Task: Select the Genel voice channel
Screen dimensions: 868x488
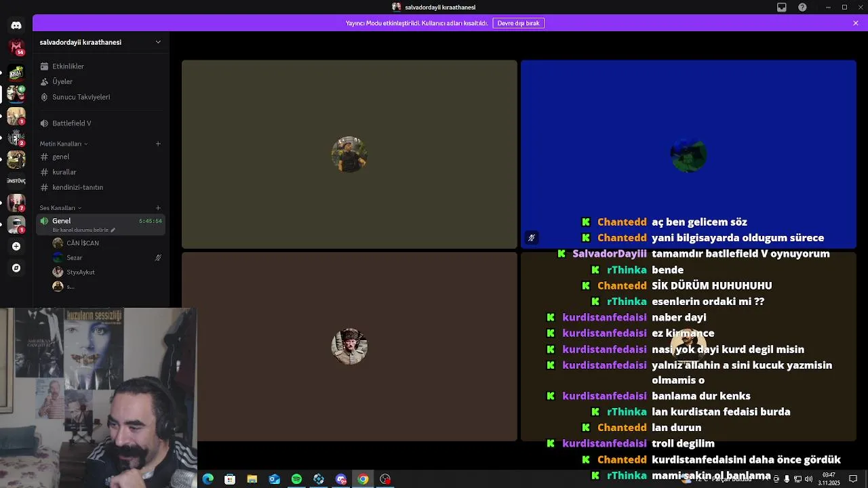Action: click(100, 224)
